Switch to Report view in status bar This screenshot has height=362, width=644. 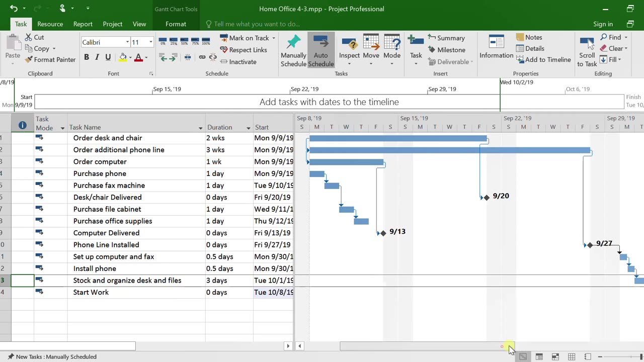[588, 356]
